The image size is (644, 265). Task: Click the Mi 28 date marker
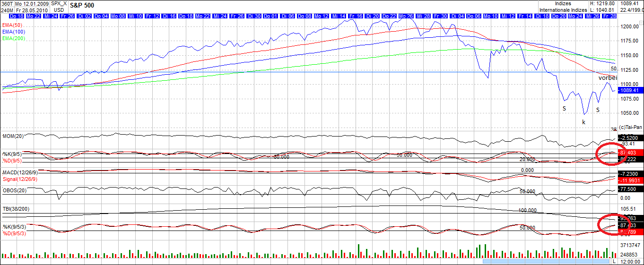[424, 16]
